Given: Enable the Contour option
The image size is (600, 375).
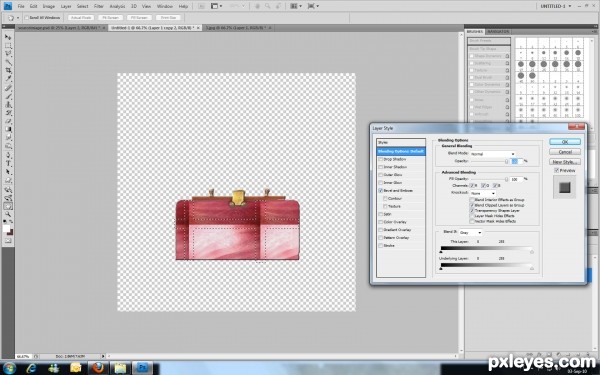Looking at the screenshot, I should pos(385,199).
